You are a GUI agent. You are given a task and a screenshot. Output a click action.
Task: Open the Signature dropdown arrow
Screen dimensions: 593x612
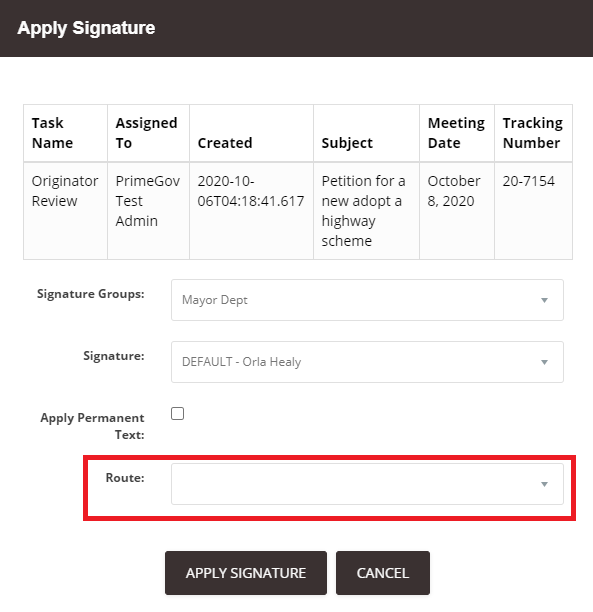tap(544, 362)
